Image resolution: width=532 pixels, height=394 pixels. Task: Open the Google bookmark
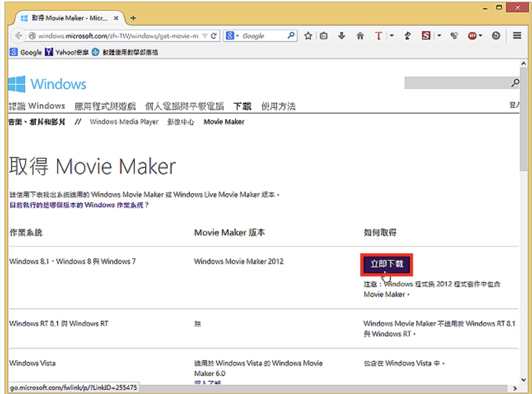26,52
